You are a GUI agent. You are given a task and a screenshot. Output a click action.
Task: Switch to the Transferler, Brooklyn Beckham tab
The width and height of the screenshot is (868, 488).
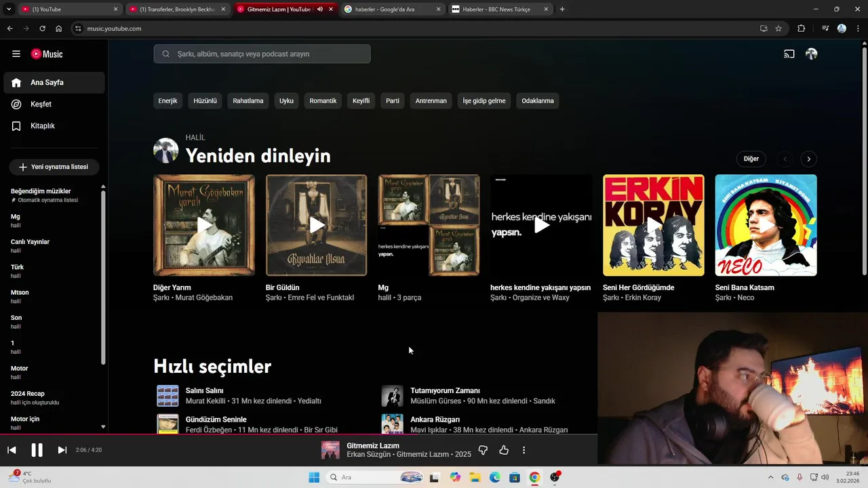click(176, 9)
